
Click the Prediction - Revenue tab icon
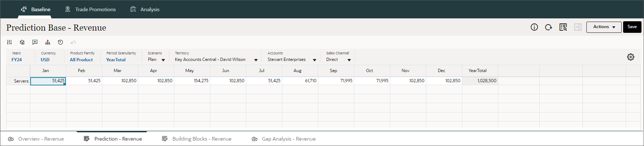tap(86, 139)
